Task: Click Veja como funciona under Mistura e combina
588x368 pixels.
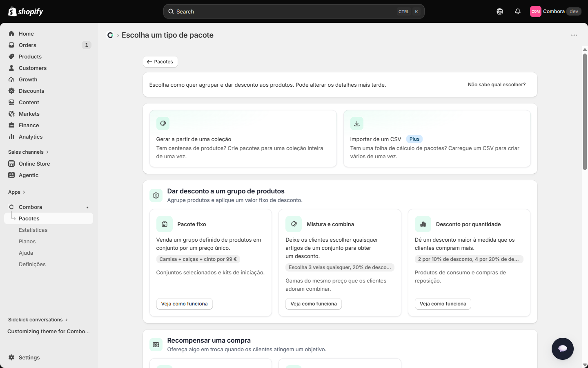Action: [314, 304]
